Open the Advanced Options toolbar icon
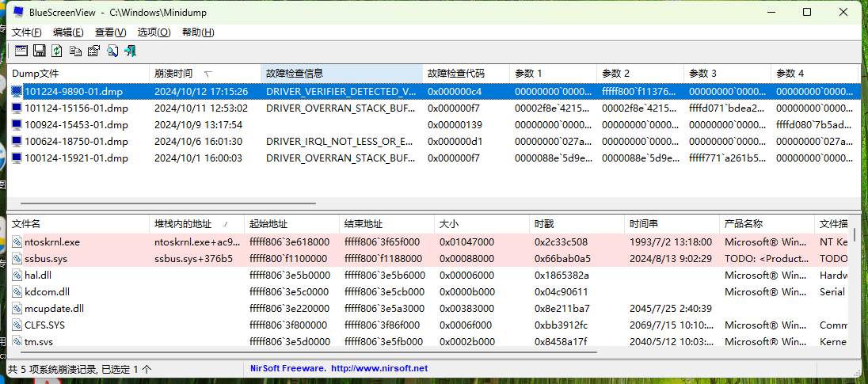Image resolution: width=868 pixels, height=384 pixels. pos(21,51)
